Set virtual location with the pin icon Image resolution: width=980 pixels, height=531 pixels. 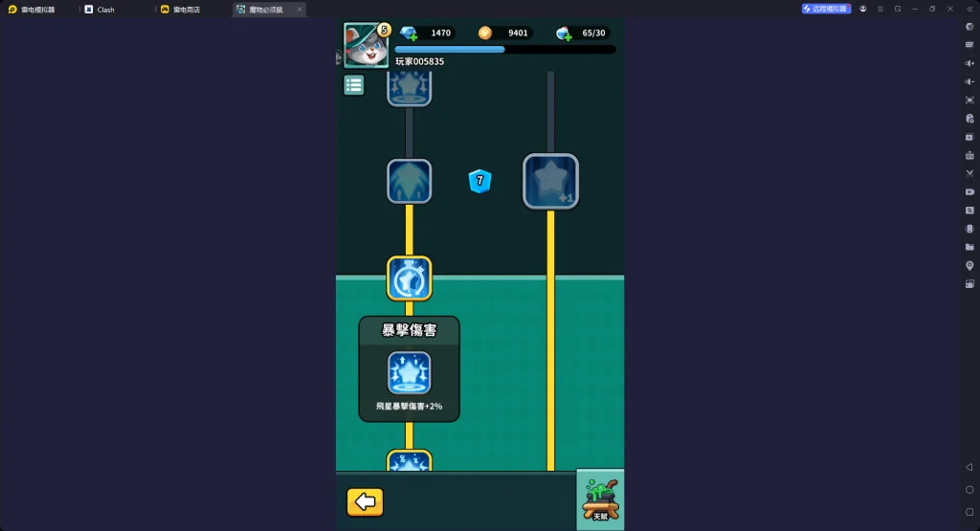click(x=969, y=266)
